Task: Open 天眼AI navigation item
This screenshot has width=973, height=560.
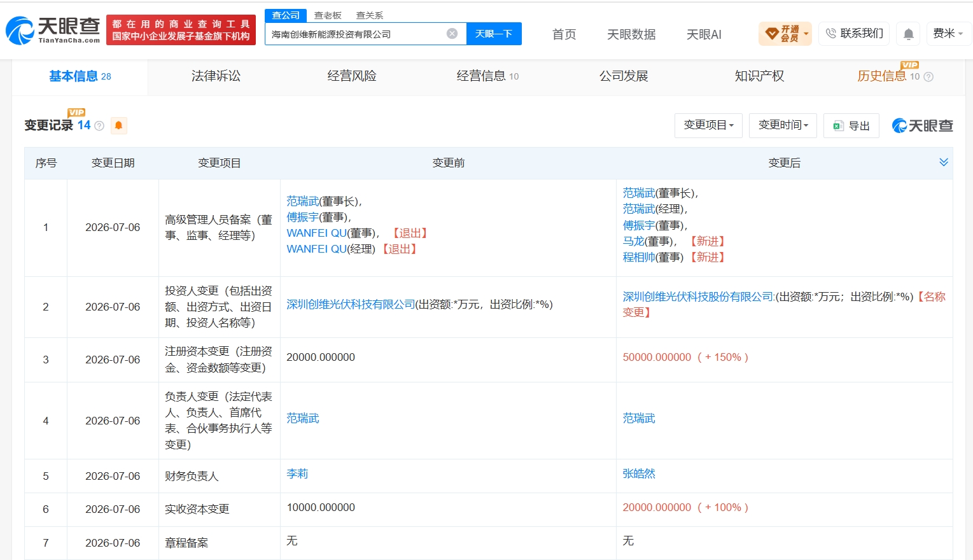Action: pyautogui.click(x=704, y=34)
